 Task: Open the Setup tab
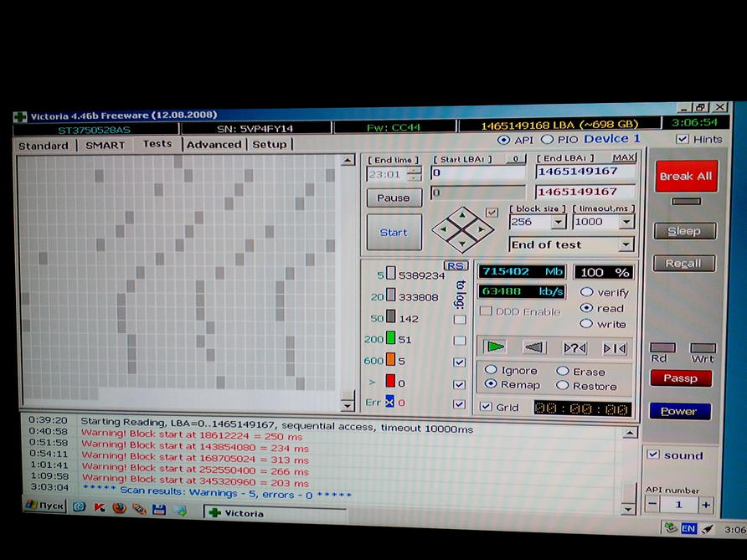point(269,144)
